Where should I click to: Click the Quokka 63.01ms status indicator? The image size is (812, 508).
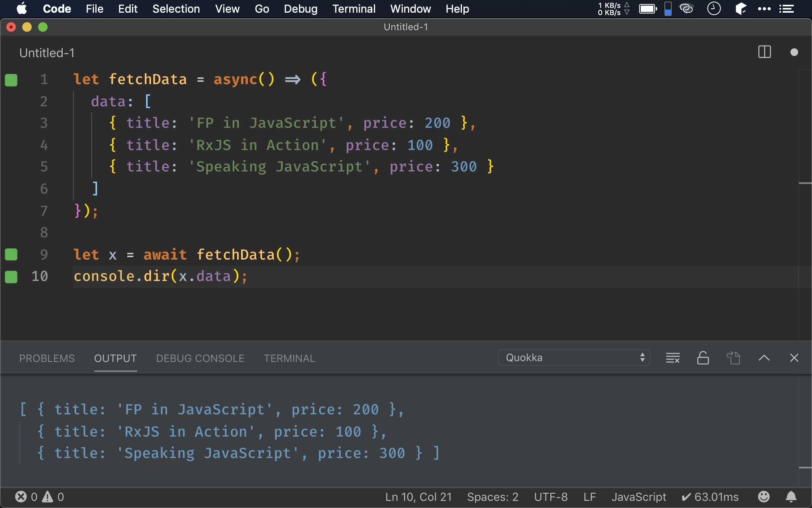[x=710, y=497]
